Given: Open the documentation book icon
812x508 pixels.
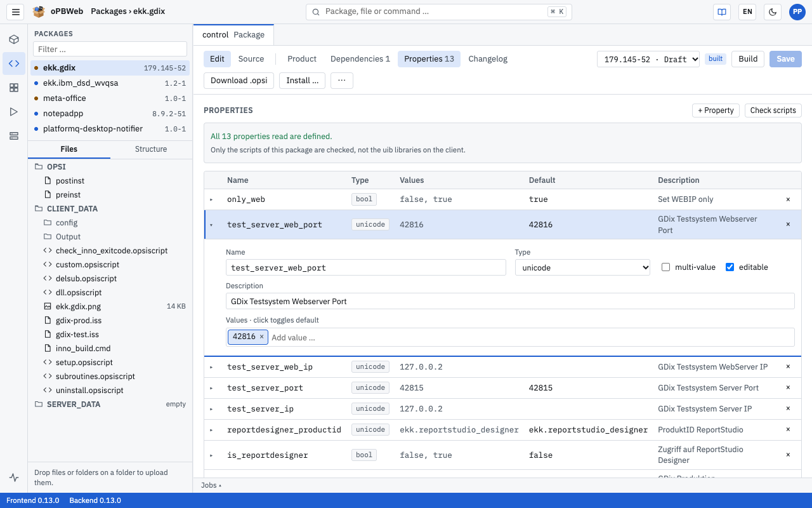Looking at the screenshot, I should pyautogui.click(x=721, y=11).
